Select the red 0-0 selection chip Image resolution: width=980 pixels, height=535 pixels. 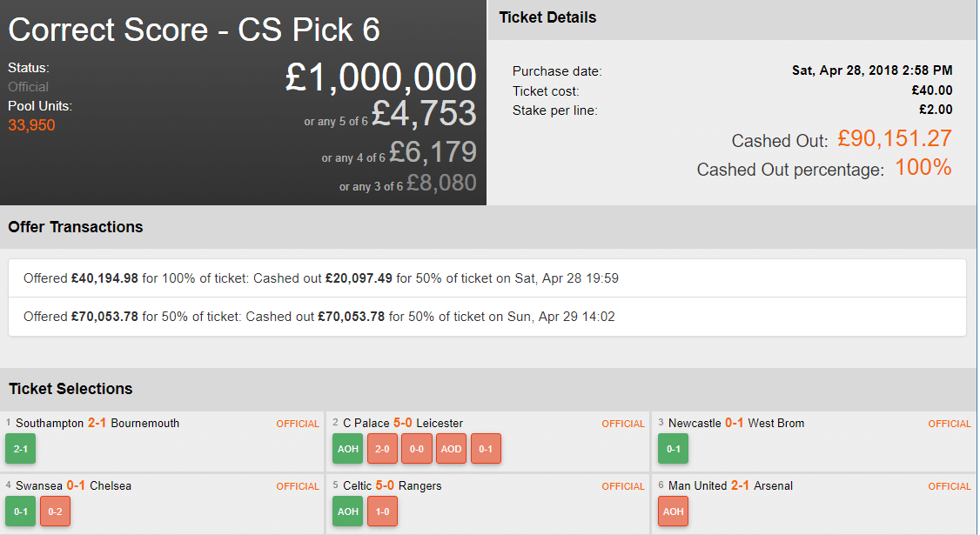(417, 449)
